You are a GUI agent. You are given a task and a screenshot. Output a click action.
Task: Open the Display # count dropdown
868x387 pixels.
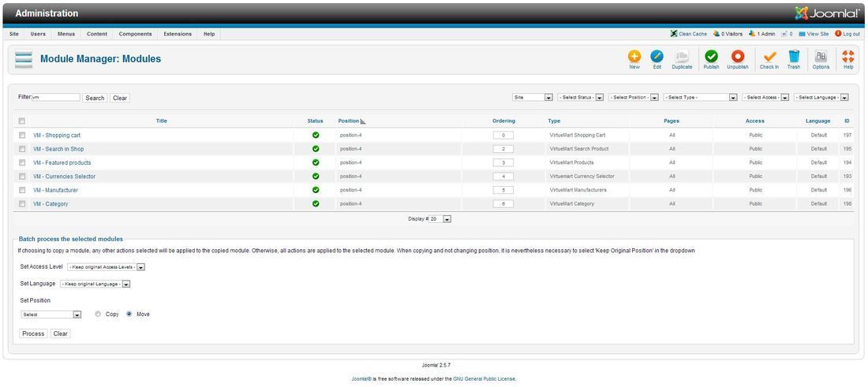tap(440, 219)
